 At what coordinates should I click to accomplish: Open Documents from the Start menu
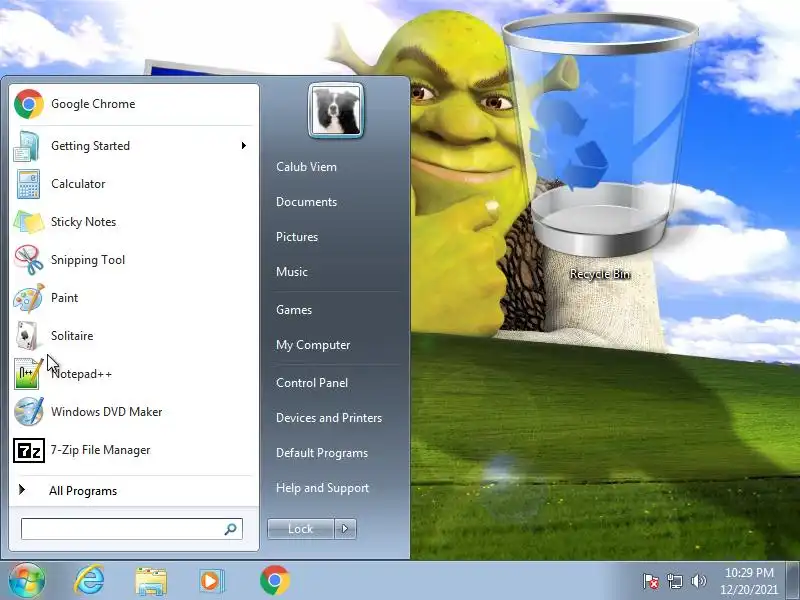(306, 202)
